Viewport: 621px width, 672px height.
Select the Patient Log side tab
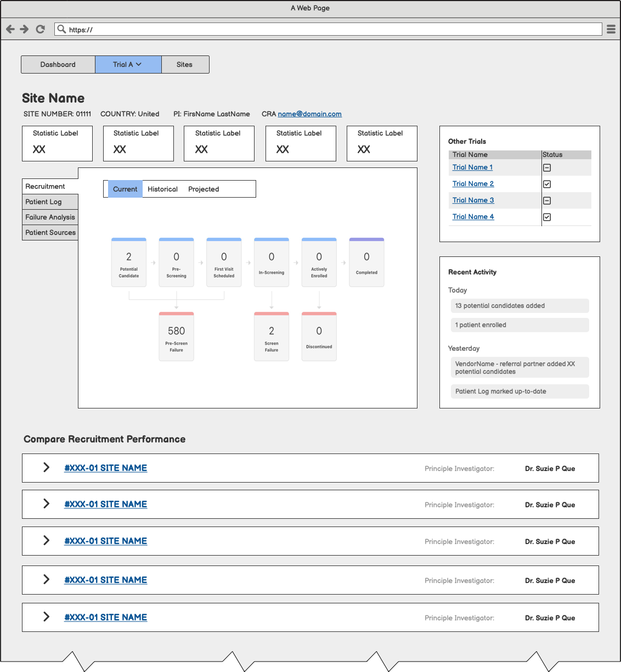50,202
